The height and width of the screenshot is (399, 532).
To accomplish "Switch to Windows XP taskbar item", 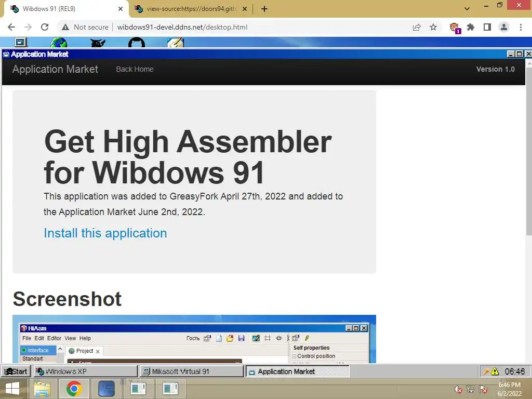I will 85,371.
